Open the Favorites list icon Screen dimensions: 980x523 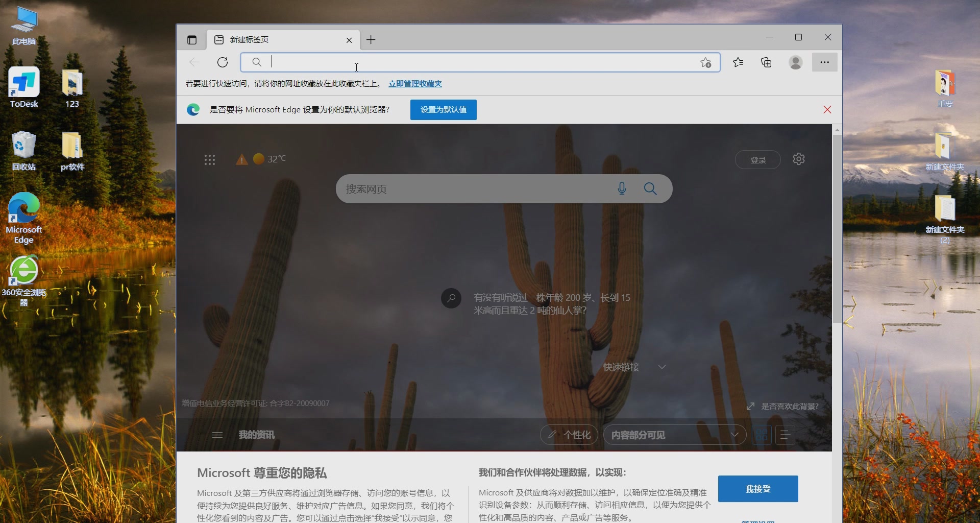(738, 62)
